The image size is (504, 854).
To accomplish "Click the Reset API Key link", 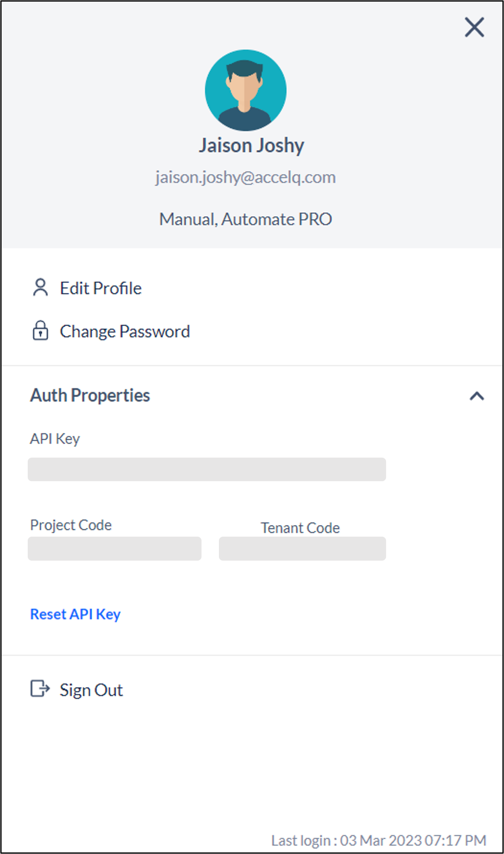I will coord(75,614).
